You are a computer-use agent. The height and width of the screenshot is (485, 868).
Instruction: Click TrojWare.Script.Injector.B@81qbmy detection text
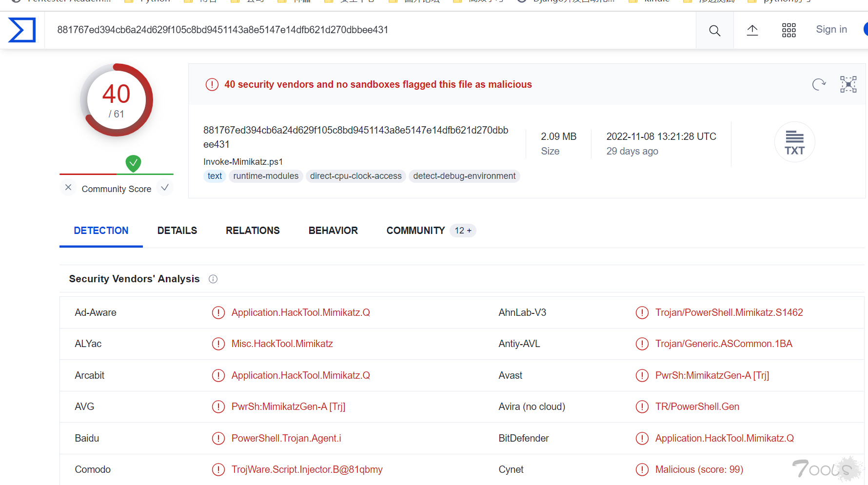(307, 469)
